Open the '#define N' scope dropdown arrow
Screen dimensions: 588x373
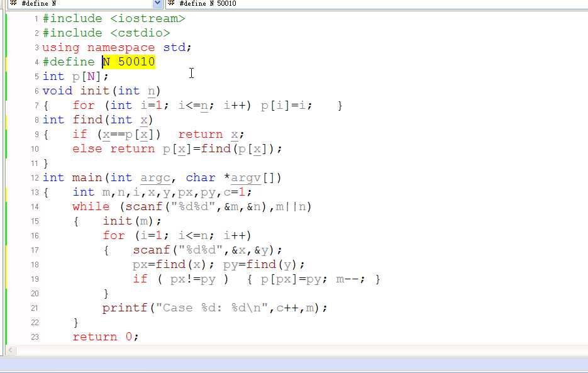157,3
